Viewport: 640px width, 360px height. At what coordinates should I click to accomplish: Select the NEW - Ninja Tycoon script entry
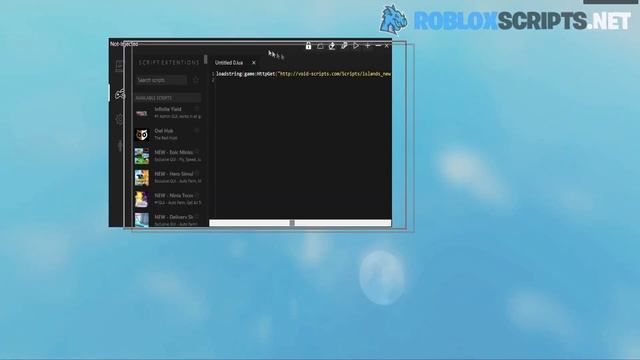tap(168, 199)
